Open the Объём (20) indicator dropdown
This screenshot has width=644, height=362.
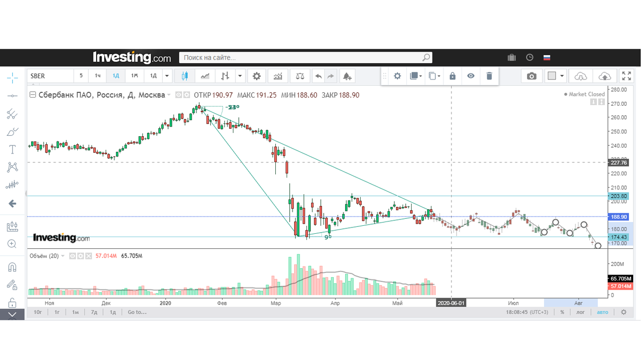63,256
